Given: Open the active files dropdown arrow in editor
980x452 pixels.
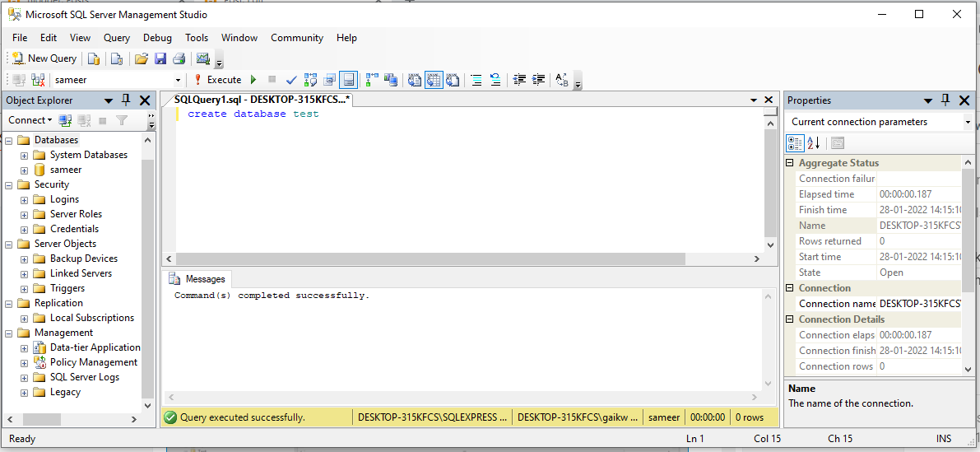Looking at the screenshot, I should 754,100.
